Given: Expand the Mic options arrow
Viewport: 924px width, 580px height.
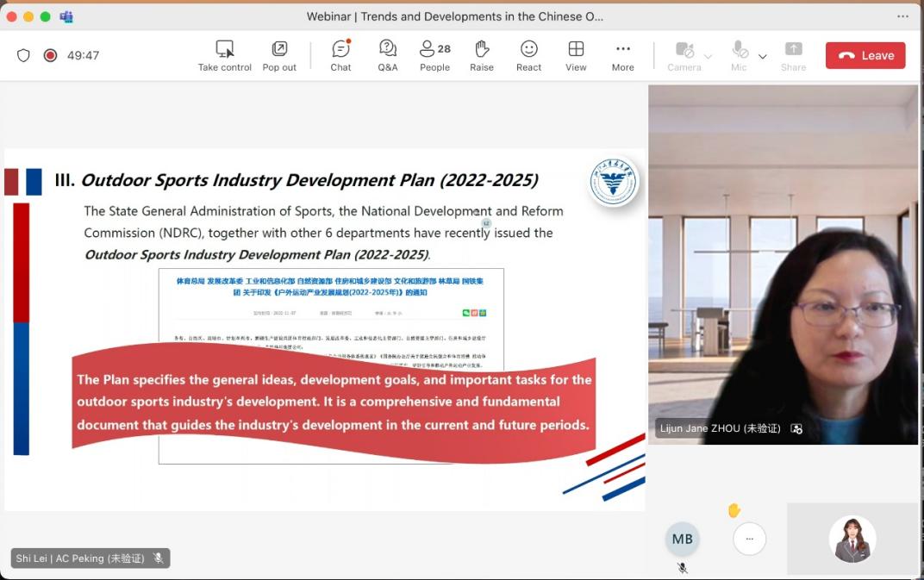Looking at the screenshot, I should pos(762,57).
